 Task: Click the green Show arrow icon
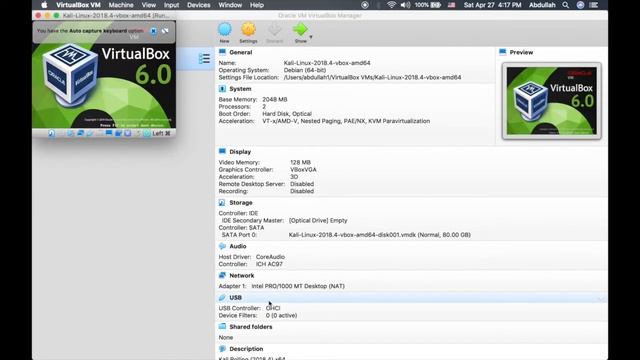point(300,29)
